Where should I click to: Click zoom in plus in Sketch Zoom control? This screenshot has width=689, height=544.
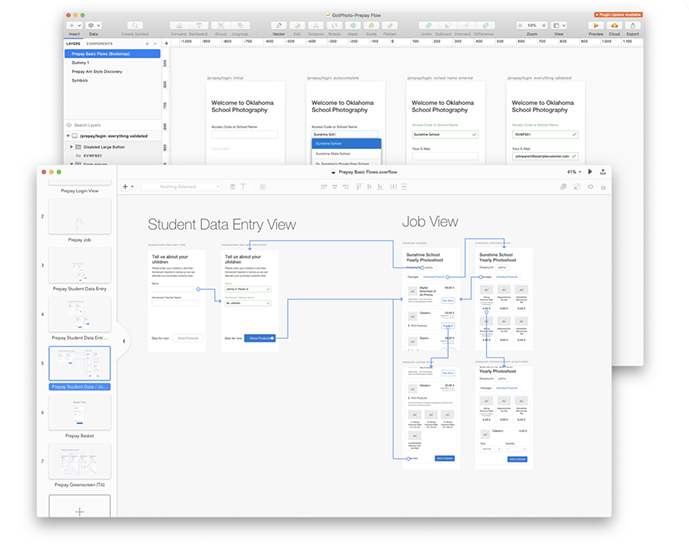click(544, 25)
